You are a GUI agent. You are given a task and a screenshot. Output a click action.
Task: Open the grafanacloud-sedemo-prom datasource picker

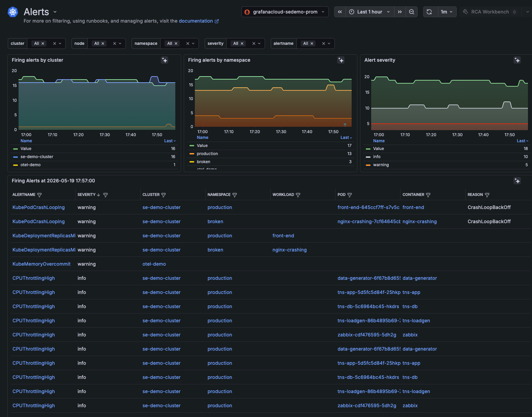coord(285,12)
